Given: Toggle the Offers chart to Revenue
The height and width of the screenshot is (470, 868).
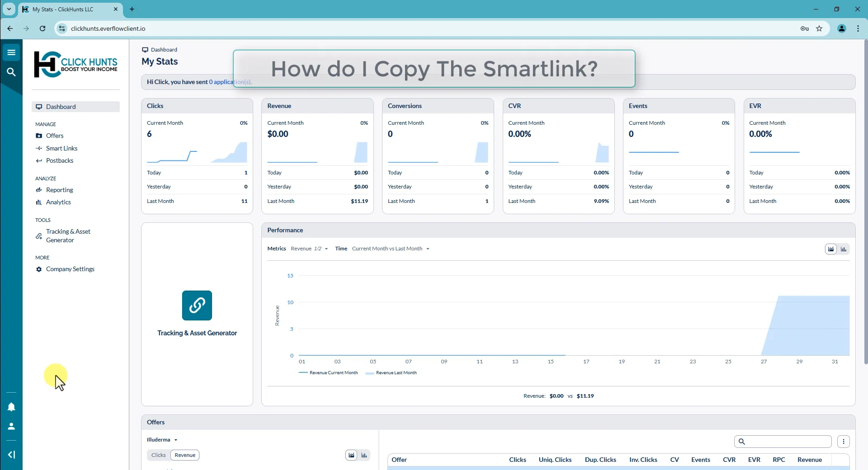Looking at the screenshot, I should click(185, 455).
